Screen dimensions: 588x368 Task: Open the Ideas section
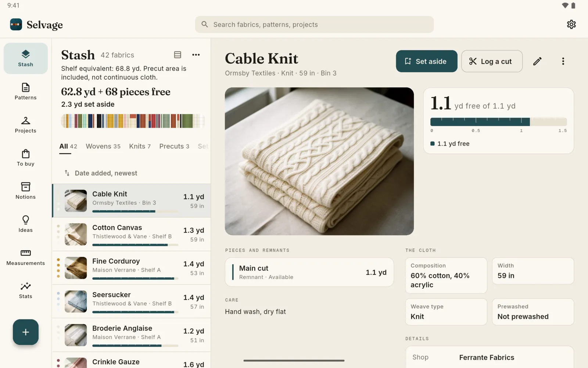coord(25,224)
